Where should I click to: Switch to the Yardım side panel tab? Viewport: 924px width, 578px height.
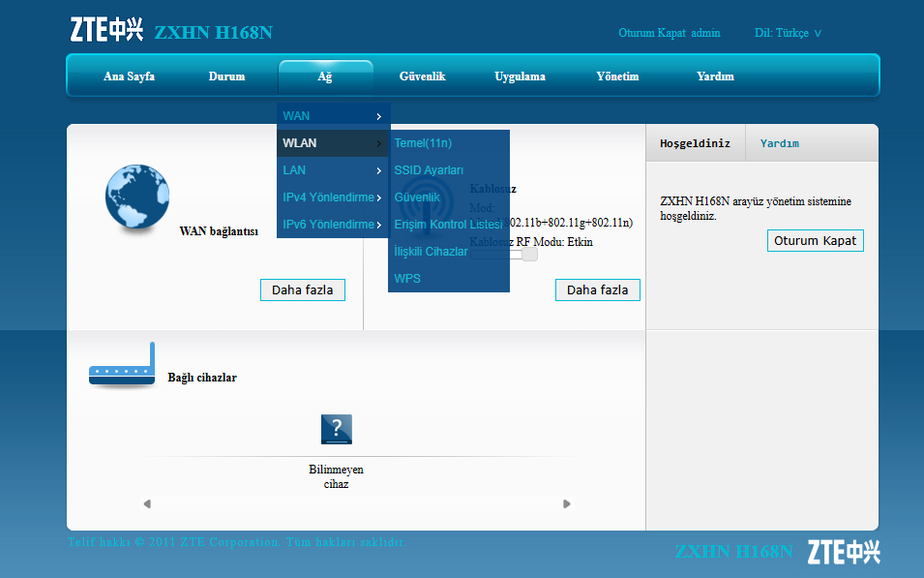click(x=780, y=143)
